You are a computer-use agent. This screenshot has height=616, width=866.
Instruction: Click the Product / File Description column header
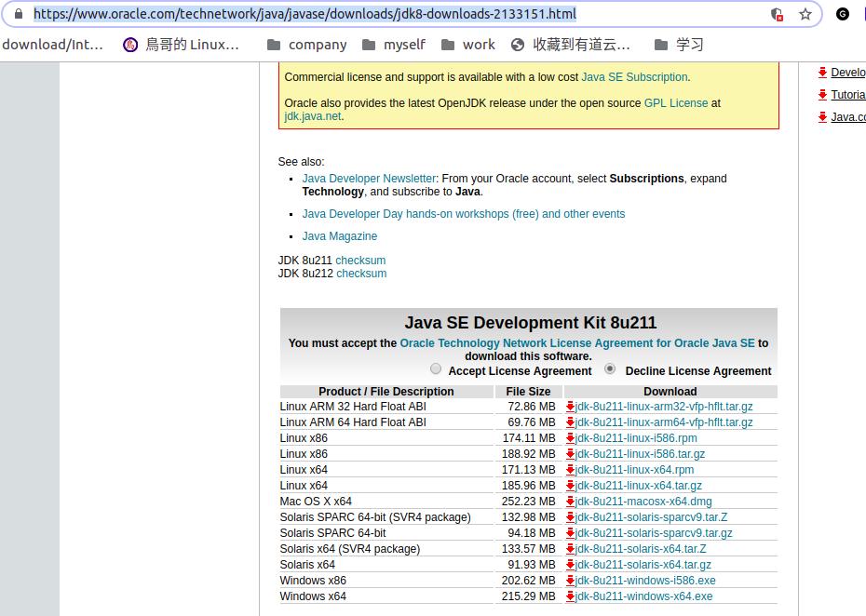pos(386,392)
